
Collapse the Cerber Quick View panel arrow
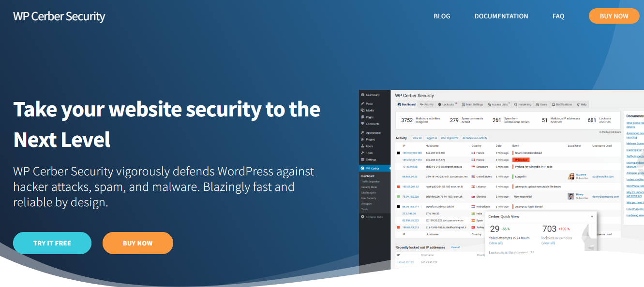(x=592, y=216)
